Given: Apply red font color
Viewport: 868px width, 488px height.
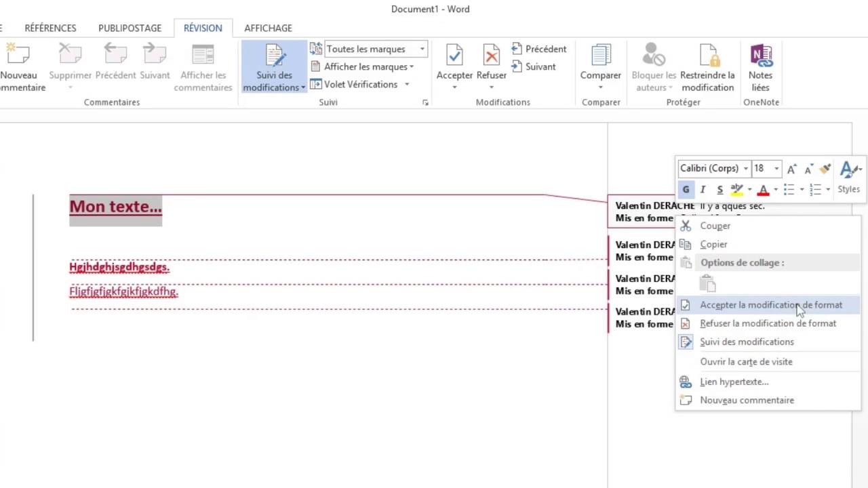Looking at the screenshot, I should tap(763, 189).
